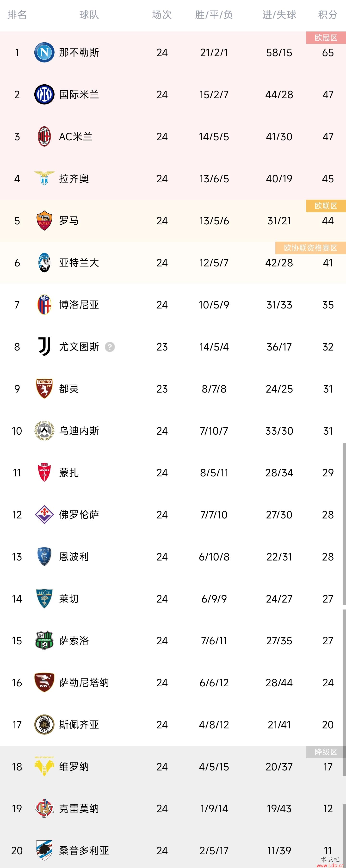Click the 降级区 relegation zone label
The height and width of the screenshot is (868, 346).
click(326, 752)
